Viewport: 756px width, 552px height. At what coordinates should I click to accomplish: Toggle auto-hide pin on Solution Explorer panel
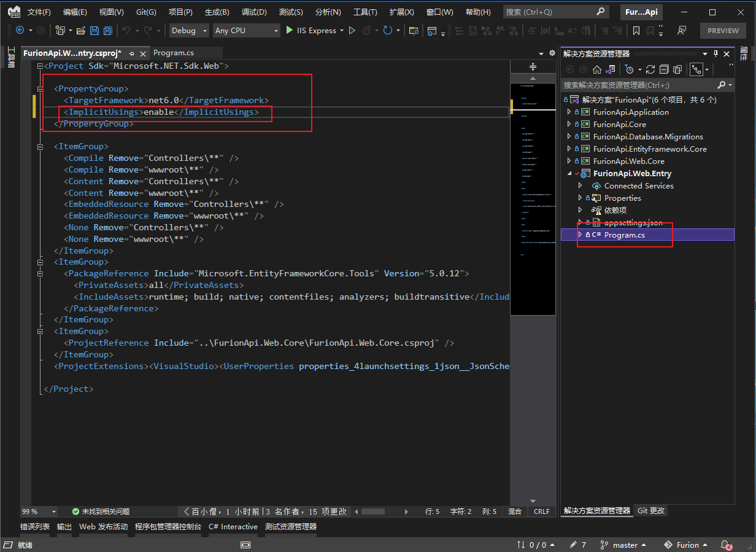tap(715, 53)
